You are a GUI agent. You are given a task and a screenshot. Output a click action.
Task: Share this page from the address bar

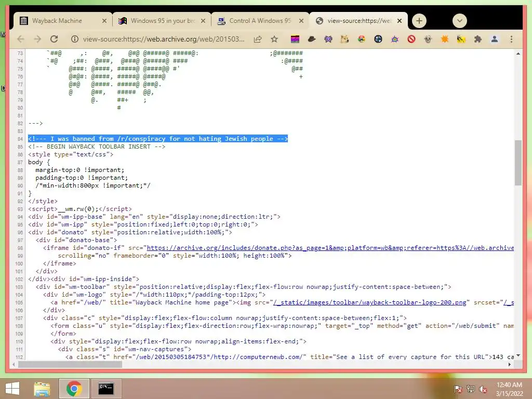(x=258, y=39)
